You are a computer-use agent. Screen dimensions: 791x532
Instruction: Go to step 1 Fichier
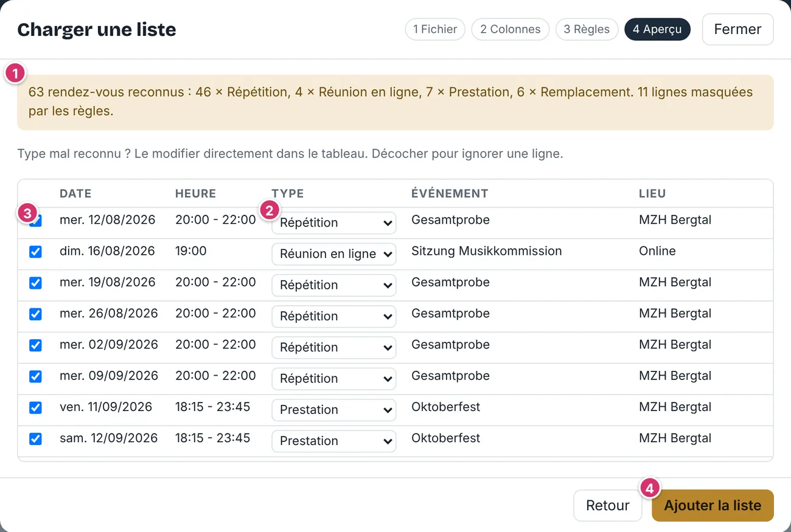[435, 29]
